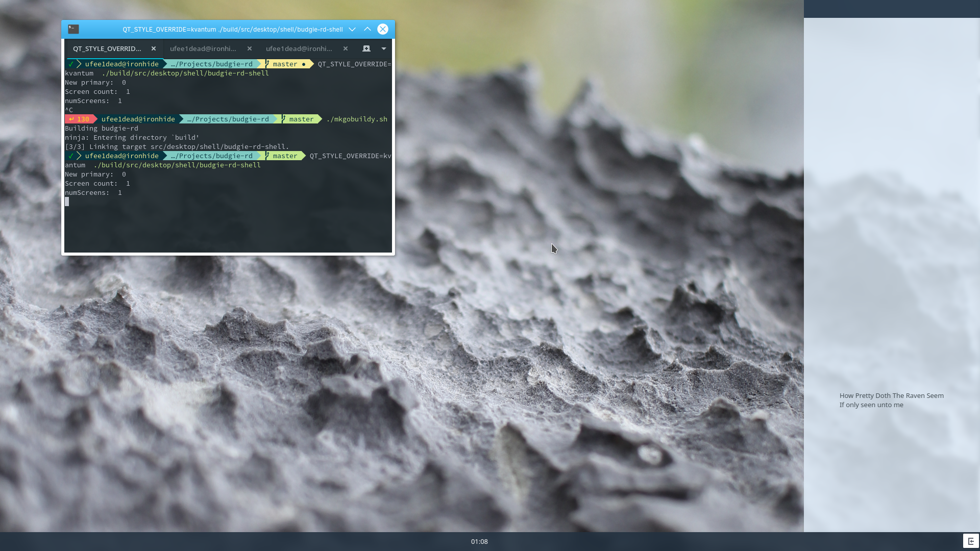
Task: Click the terminal cursor block at the prompt
Action: coord(67,202)
